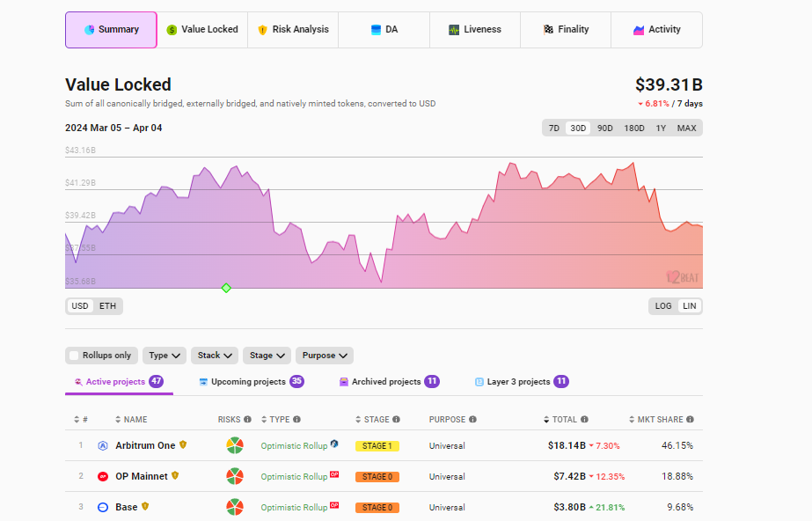Sort table by TOTAL column
This screenshot has height=521, width=812.
[560, 420]
